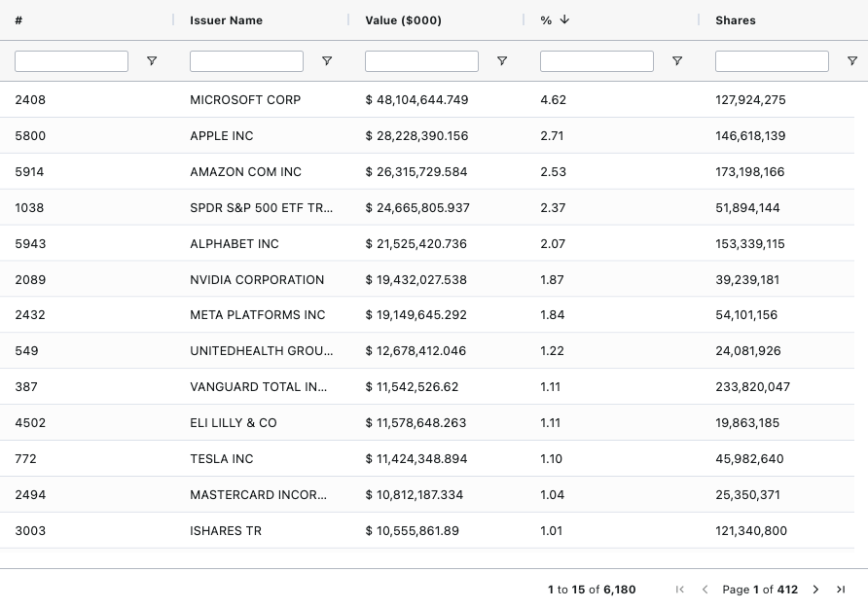Sort by Issuer Name column header
This screenshot has width=868, height=609.
point(227,20)
